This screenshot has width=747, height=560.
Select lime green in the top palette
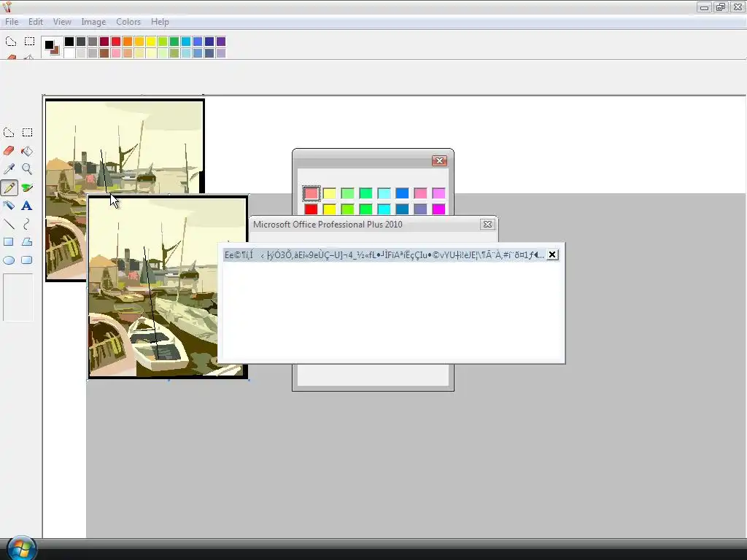click(x=163, y=42)
